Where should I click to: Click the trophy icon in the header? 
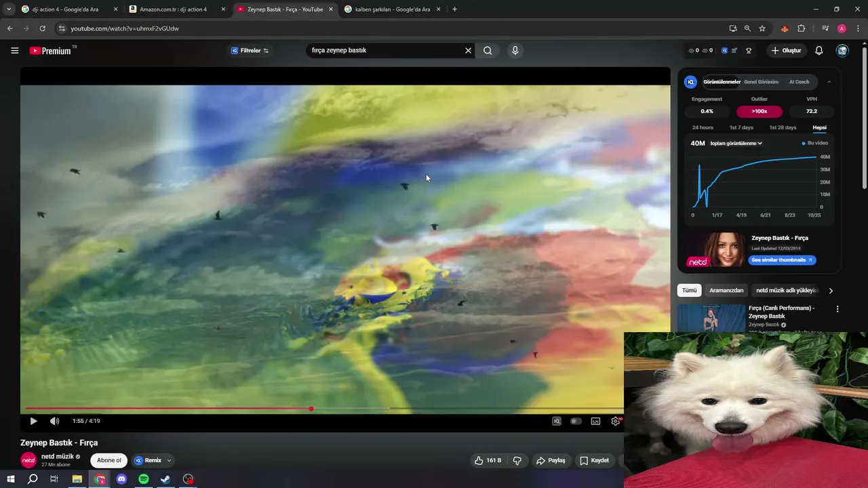click(x=749, y=50)
